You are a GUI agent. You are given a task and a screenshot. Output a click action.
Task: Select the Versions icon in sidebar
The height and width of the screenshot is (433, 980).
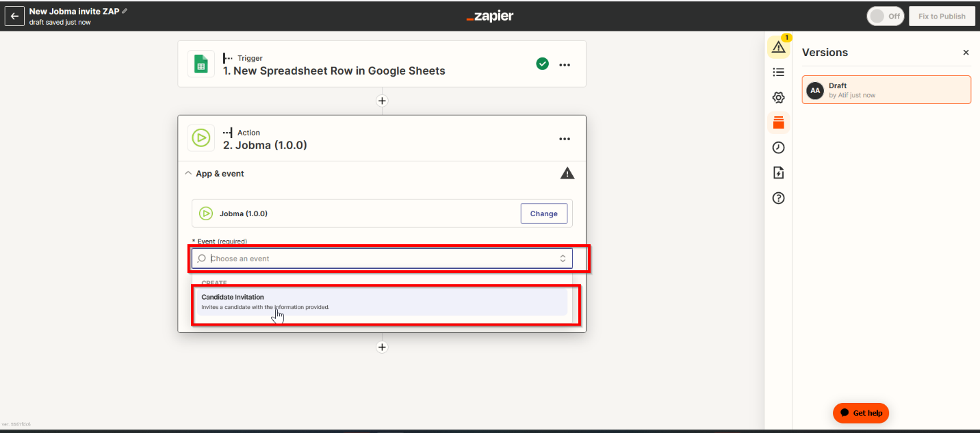point(778,122)
